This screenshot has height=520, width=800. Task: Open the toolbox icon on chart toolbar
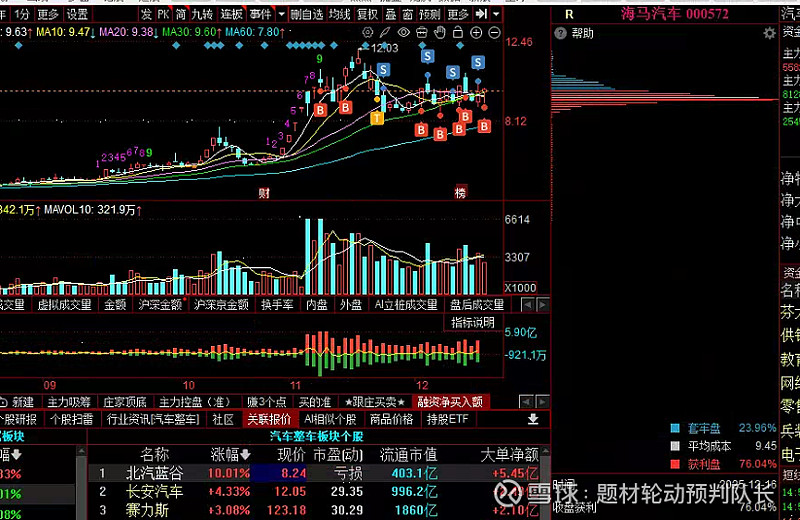421,33
